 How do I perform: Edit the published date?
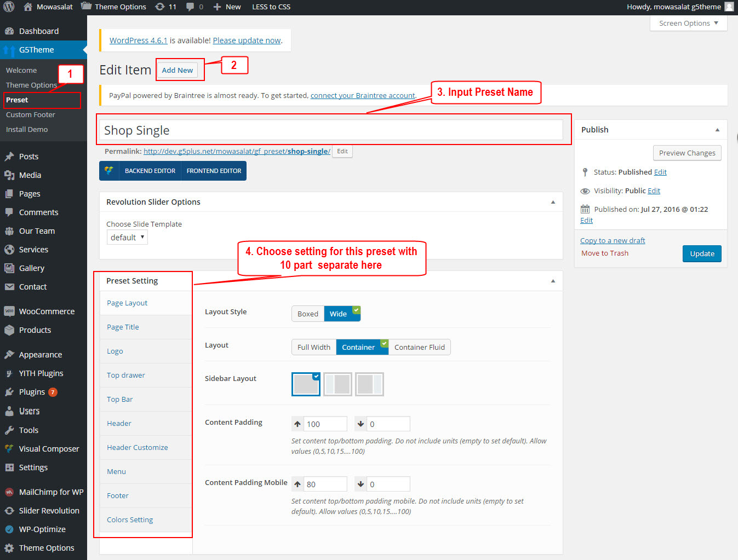coord(586,220)
